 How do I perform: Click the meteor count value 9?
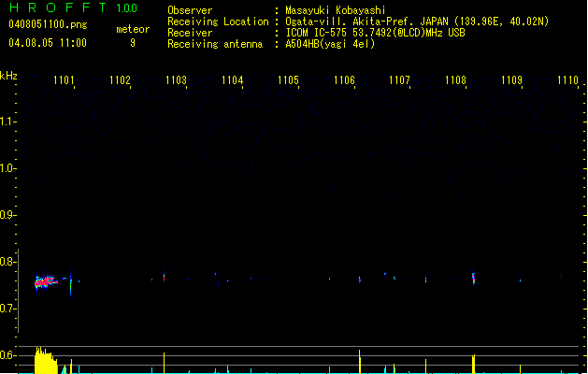click(x=133, y=43)
